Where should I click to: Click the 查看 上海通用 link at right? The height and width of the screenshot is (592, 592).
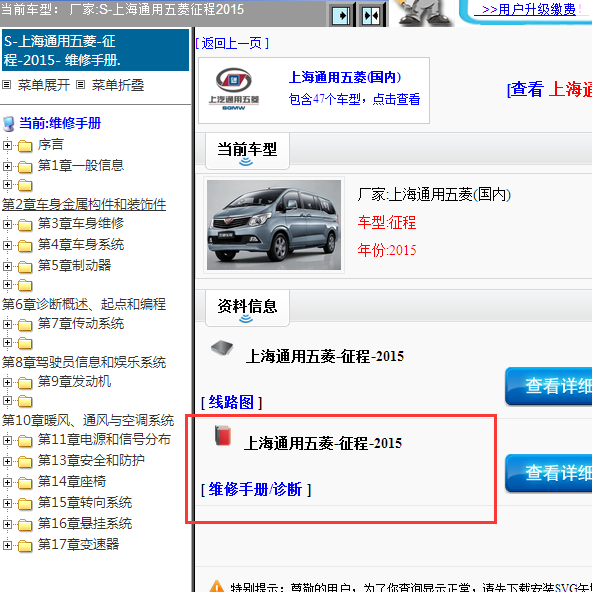tap(549, 89)
